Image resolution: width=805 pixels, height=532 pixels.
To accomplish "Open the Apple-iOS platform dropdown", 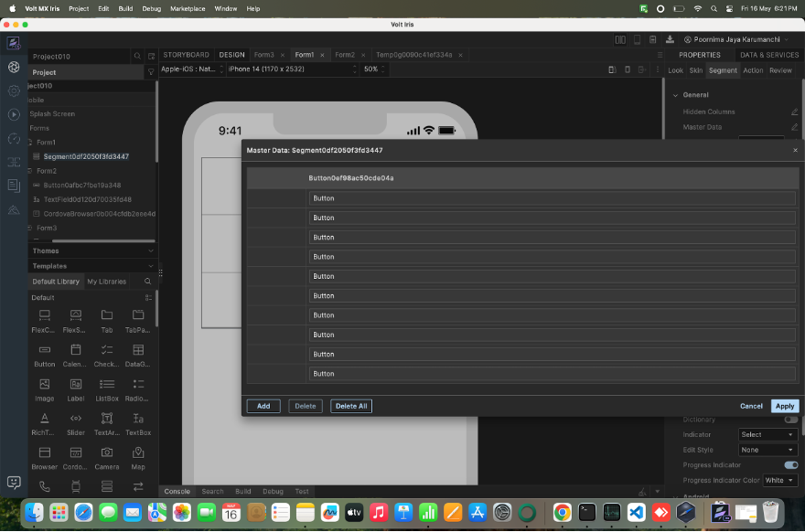I will click(x=192, y=69).
